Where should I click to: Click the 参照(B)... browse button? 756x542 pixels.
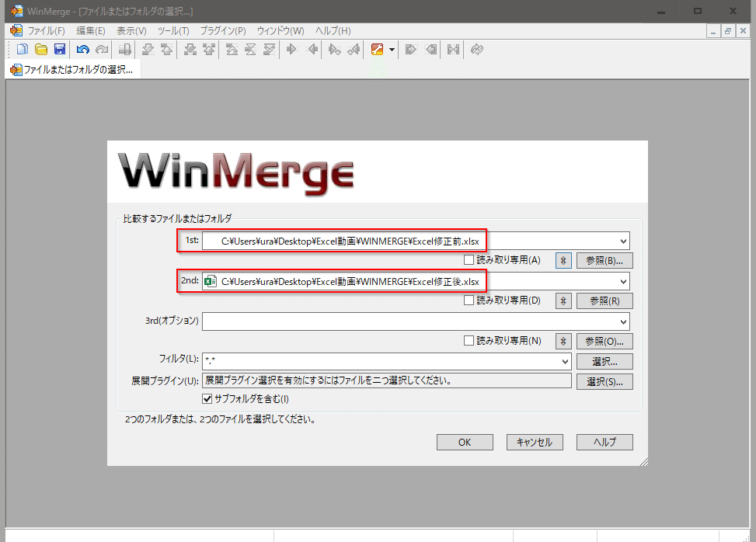pyautogui.click(x=604, y=260)
